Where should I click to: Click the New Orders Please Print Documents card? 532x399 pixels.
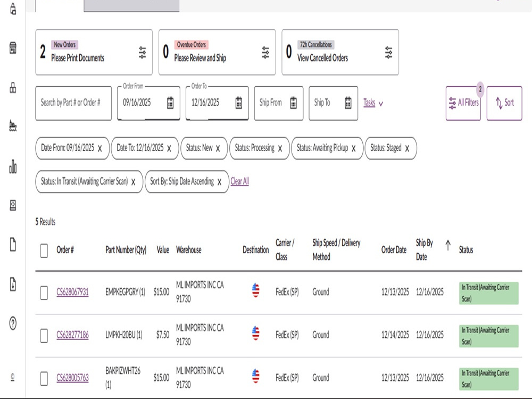94,52
